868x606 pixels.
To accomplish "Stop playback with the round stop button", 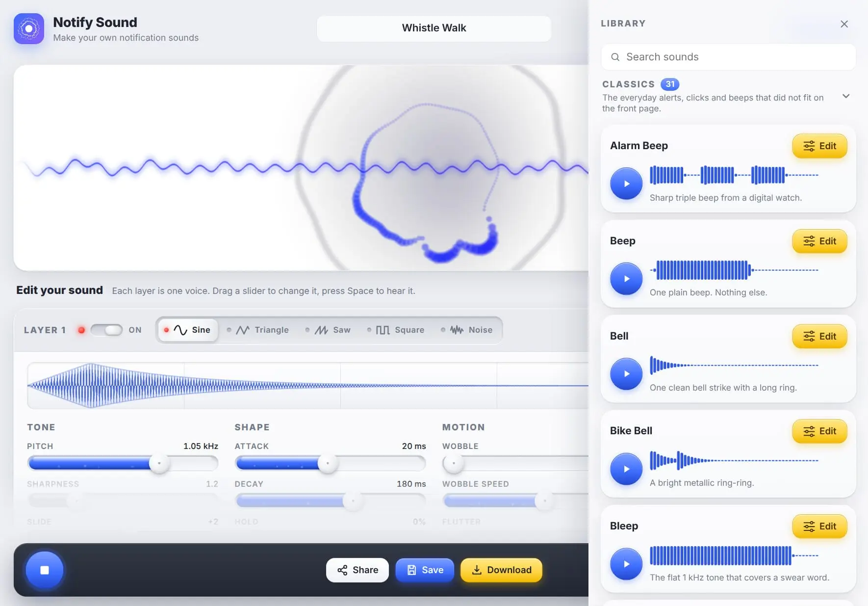I will coord(45,570).
